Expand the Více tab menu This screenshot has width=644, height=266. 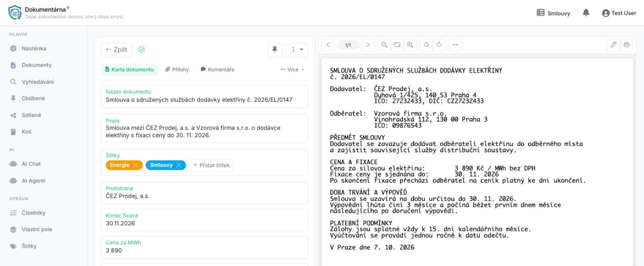(292, 70)
